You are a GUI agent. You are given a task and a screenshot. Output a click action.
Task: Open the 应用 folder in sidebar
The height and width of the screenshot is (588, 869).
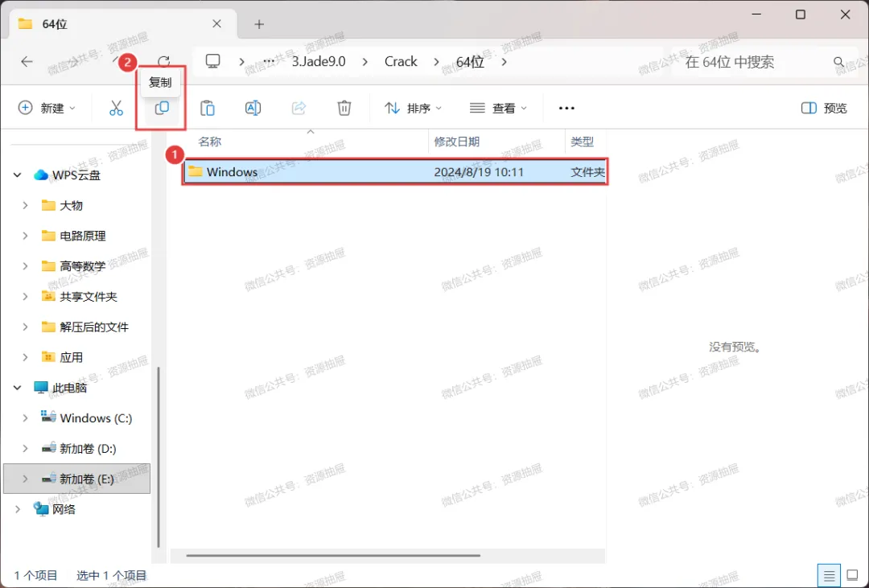tap(62, 357)
